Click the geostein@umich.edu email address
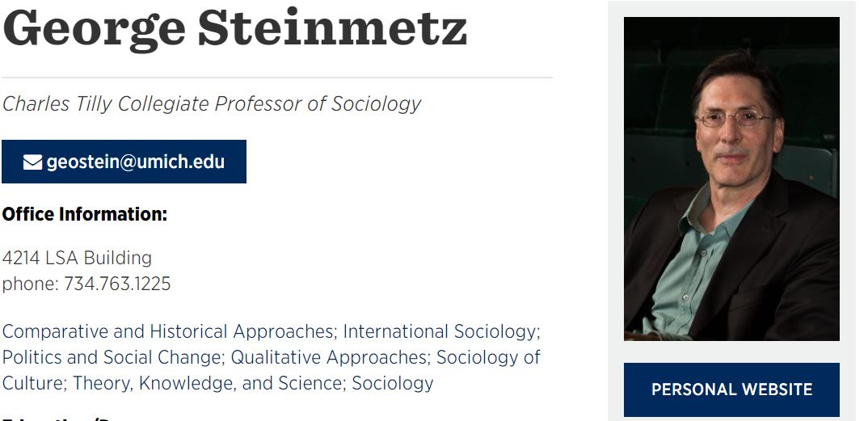This screenshot has height=421, width=868. tap(136, 162)
